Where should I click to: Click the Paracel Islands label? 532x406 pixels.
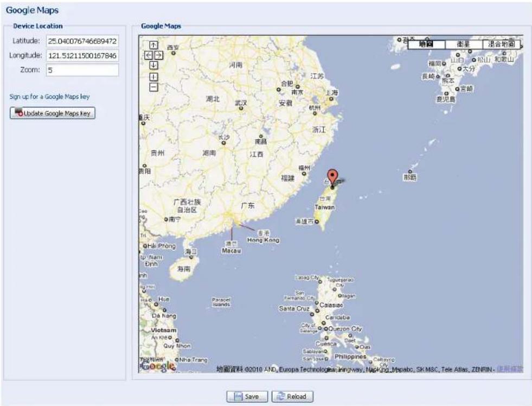(221, 302)
